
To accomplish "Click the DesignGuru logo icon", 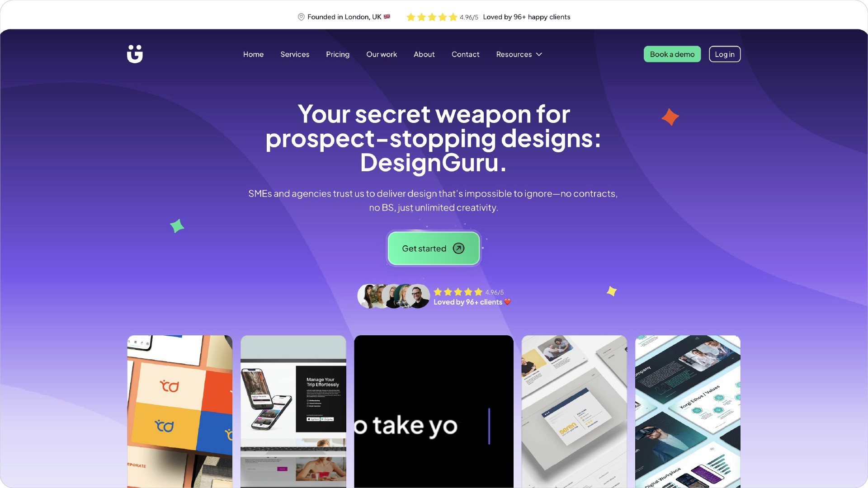I will (135, 54).
